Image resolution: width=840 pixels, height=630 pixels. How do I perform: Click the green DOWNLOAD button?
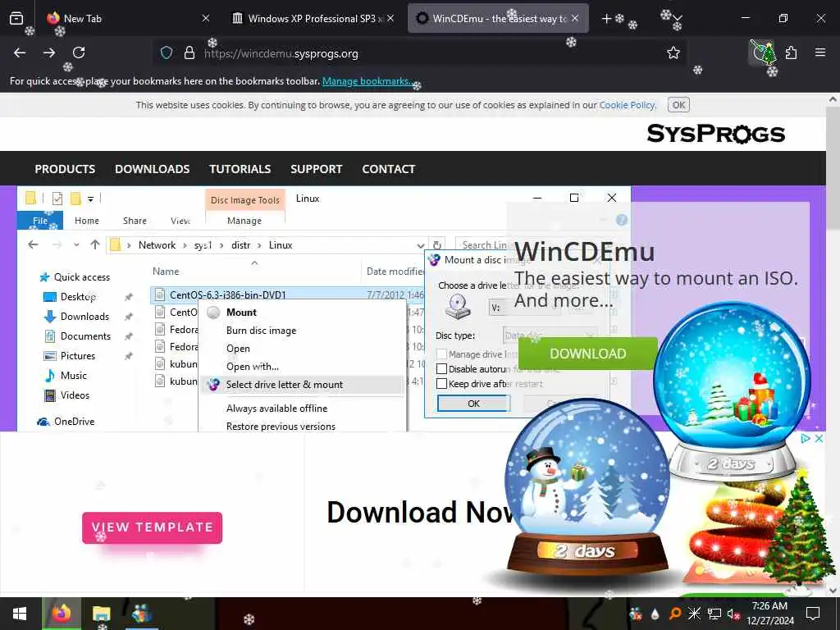[587, 354]
